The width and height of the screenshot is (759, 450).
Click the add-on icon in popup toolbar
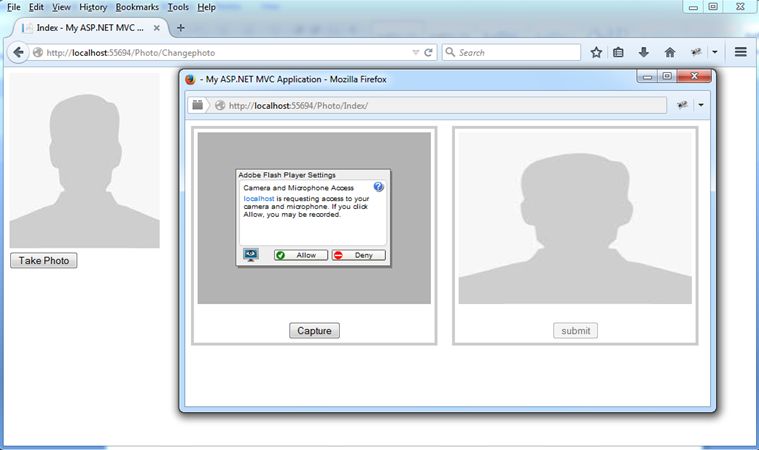click(x=683, y=105)
